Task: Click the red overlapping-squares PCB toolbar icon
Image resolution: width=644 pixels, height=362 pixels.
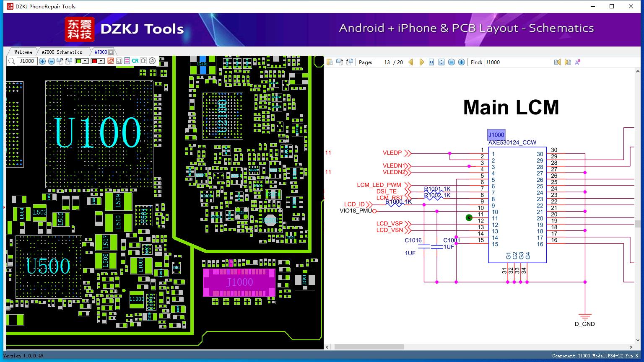Action: (111, 61)
